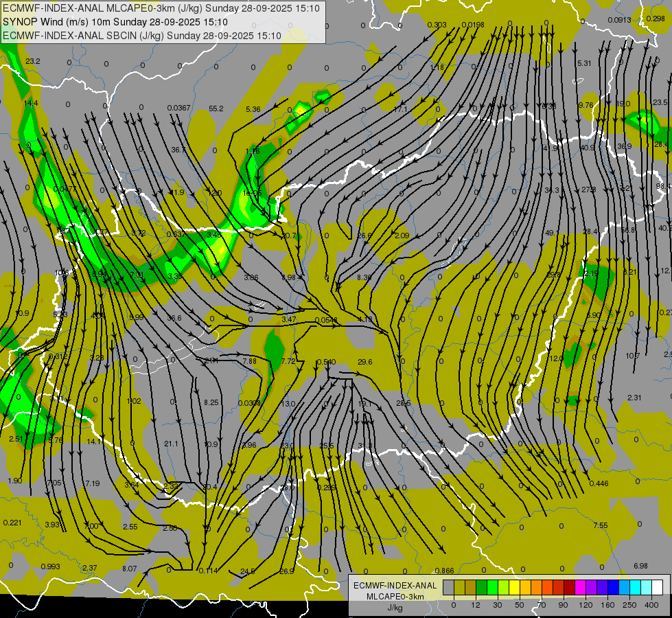Click the yellow-green legend swatch

(x=504, y=587)
